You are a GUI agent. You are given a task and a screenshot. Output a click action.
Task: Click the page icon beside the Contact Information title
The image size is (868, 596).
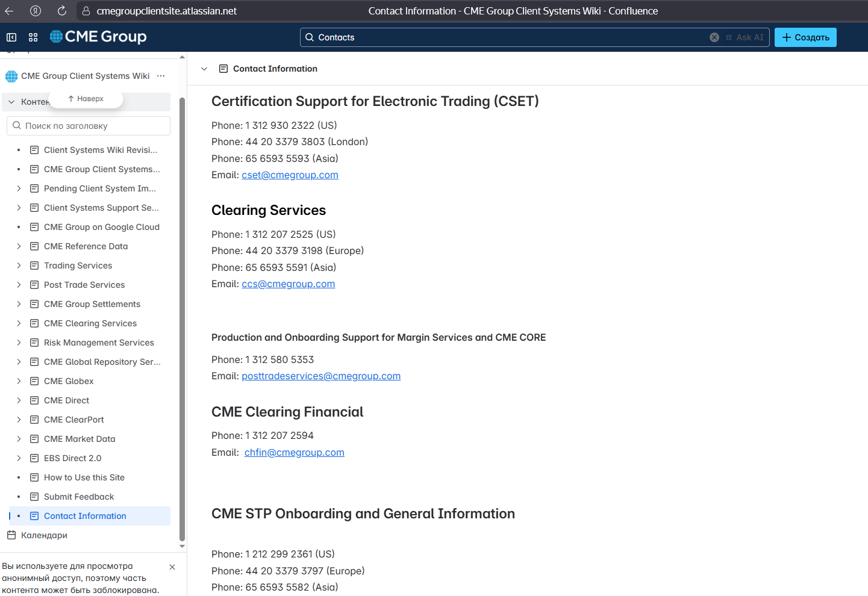[223, 69]
